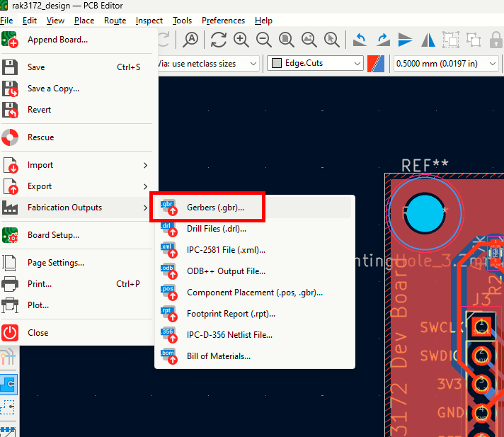Open the Inspect menu
Image resolution: width=504 pixels, height=437 pixels.
pos(149,21)
